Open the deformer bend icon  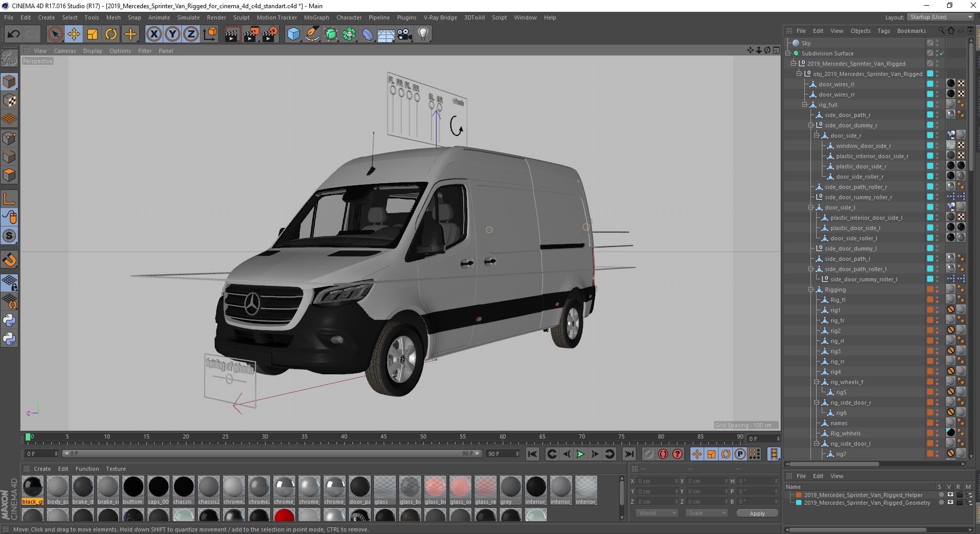368,34
